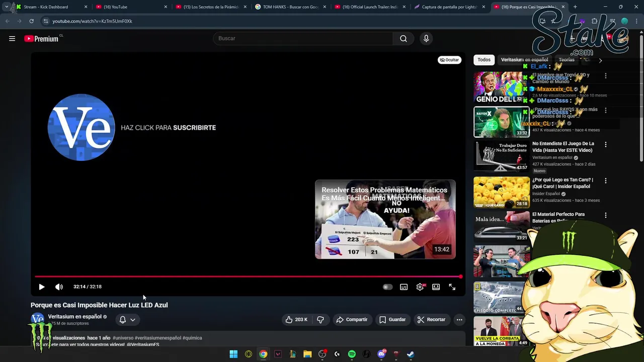The height and width of the screenshot is (362, 644).
Task: Open a new browser tab
Action: coord(575,7)
